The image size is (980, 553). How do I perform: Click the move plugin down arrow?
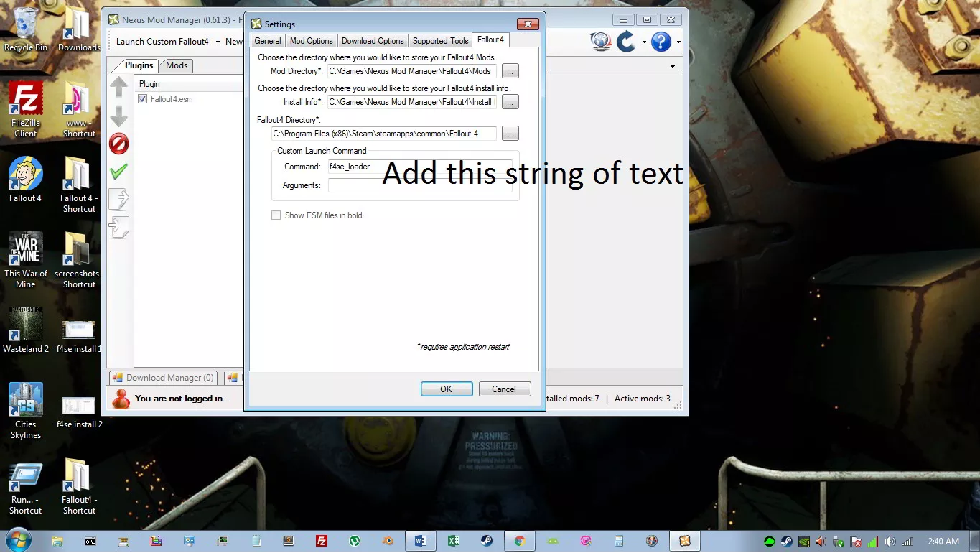coord(118,116)
